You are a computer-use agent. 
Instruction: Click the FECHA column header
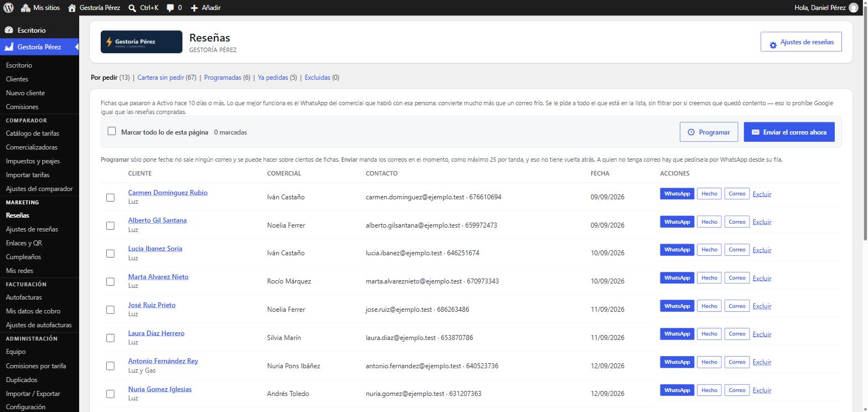[x=600, y=173]
